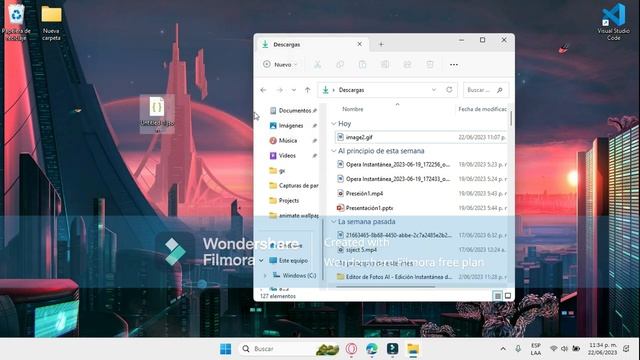The height and width of the screenshot is (360, 640).
Task: Open Documentos in the navigation pane
Action: tap(293, 111)
